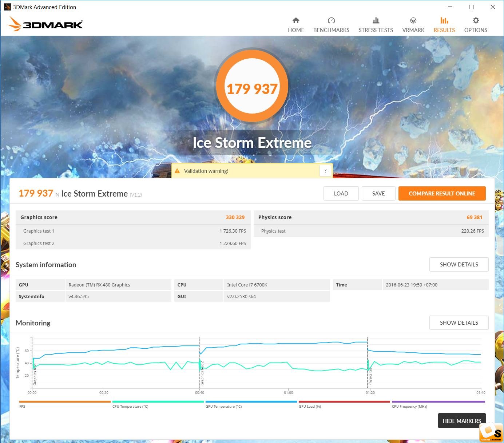Click the 1 229.60 FPS value

tap(233, 244)
